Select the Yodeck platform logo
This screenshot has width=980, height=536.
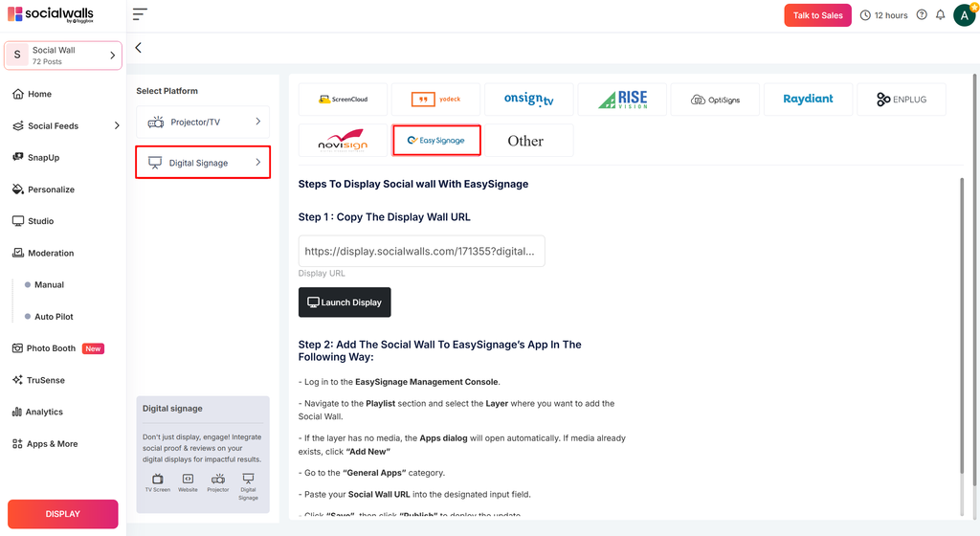pyautogui.click(x=435, y=100)
